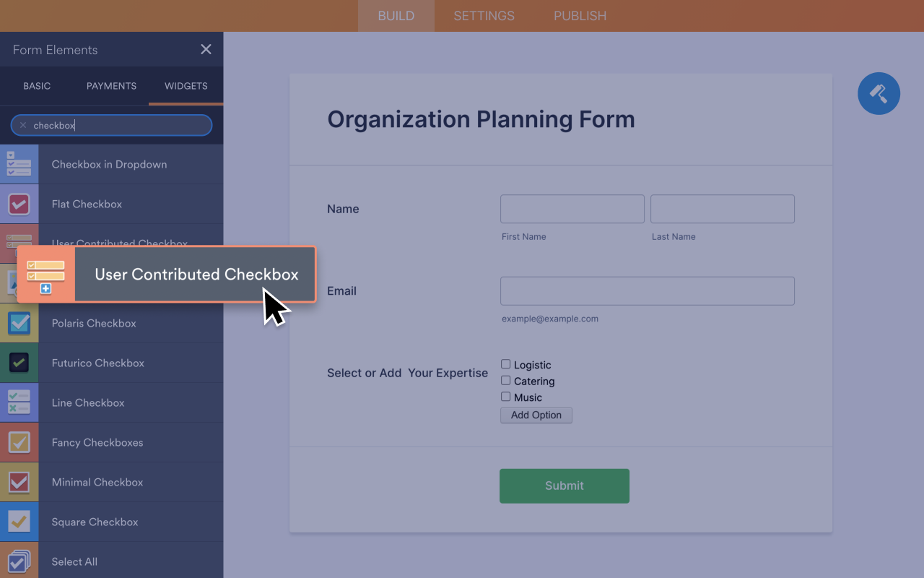
Task: Click the First Name input field
Action: click(x=572, y=209)
